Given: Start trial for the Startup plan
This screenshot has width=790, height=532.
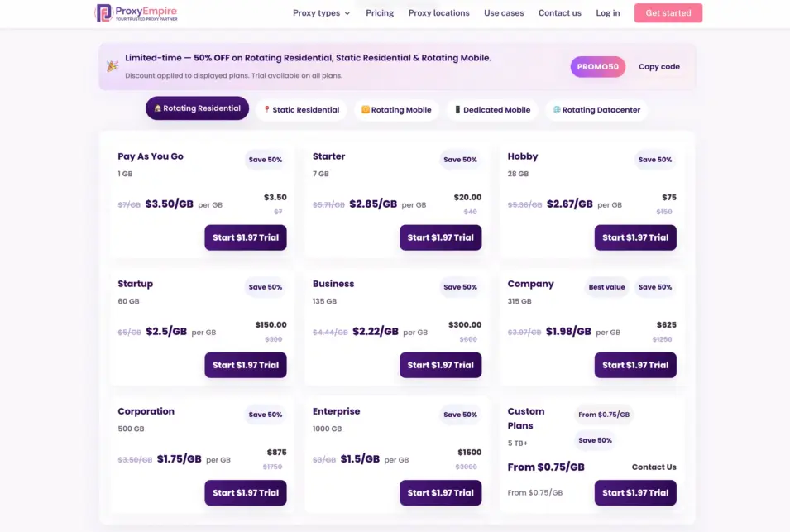Looking at the screenshot, I should [246, 365].
